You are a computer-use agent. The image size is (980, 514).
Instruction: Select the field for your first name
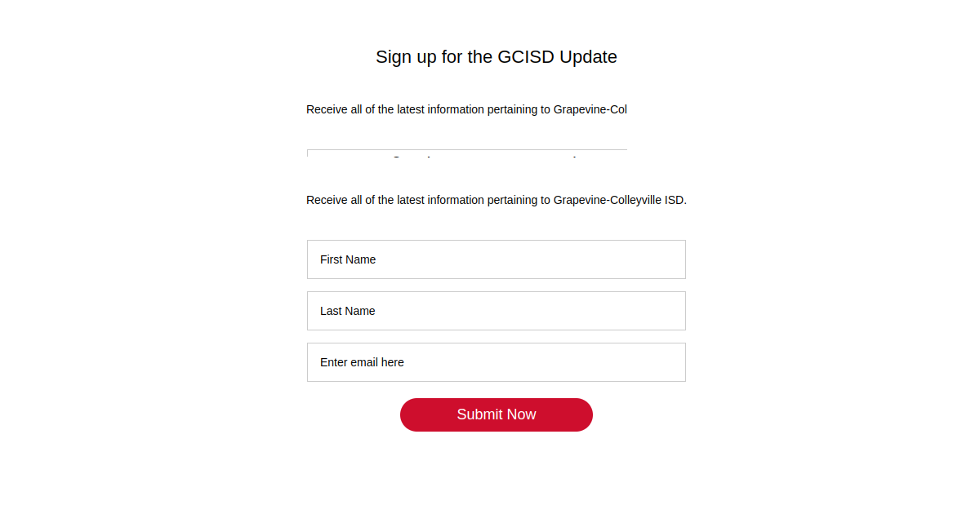[x=496, y=259]
